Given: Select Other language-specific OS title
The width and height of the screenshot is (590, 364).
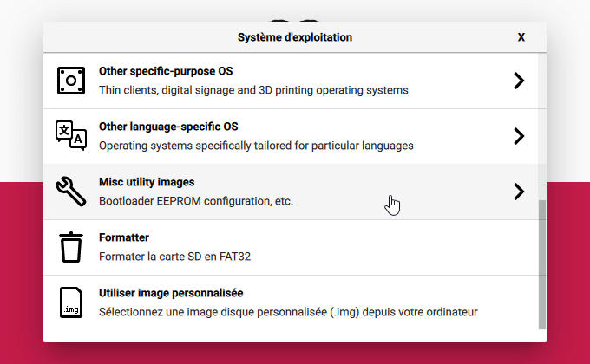Looking at the screenshot, I should pyautogui.click(x=168, y=127).
